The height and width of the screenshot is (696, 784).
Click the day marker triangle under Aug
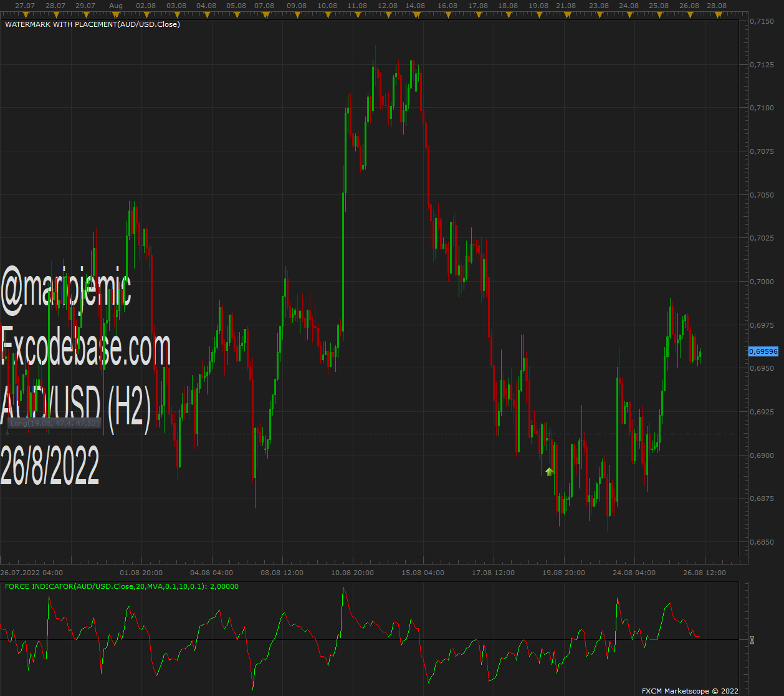point(116,14)
